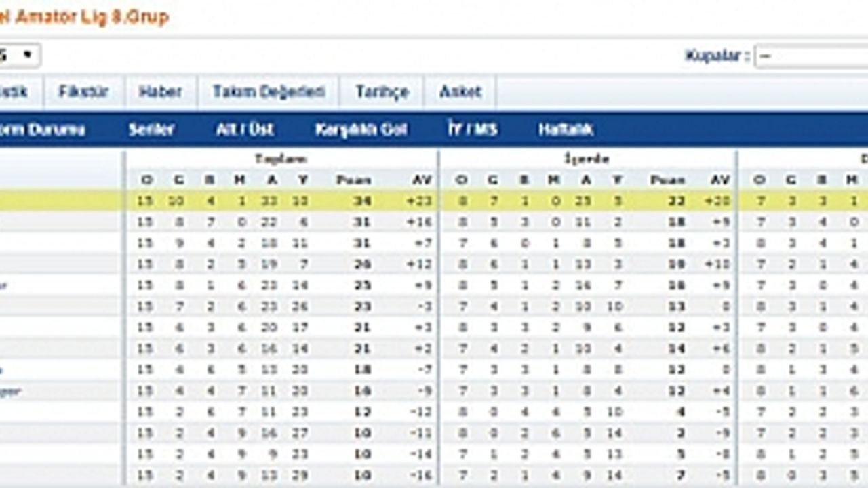
Task: Switch to the Haber tab
Action: (160, 91)
